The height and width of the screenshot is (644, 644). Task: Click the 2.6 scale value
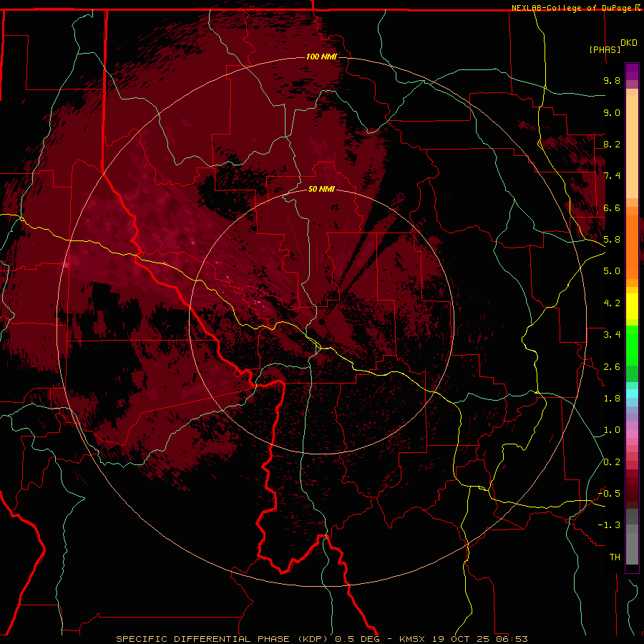click(x=612, y=367)
